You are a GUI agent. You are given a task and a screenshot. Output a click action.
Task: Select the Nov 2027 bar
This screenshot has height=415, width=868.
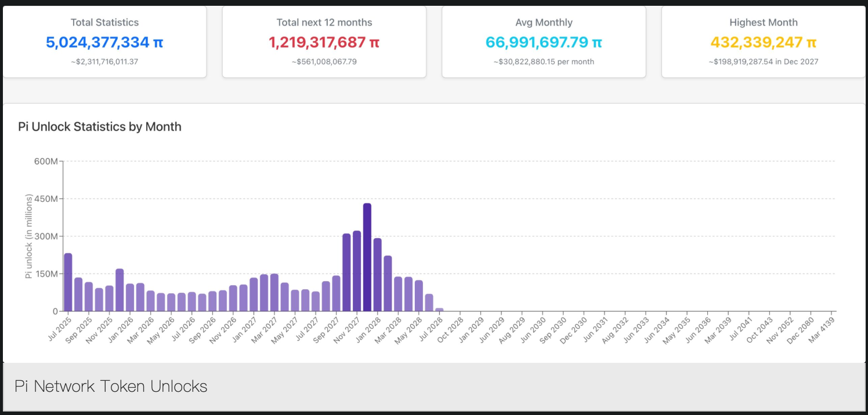tap(357, 271)
